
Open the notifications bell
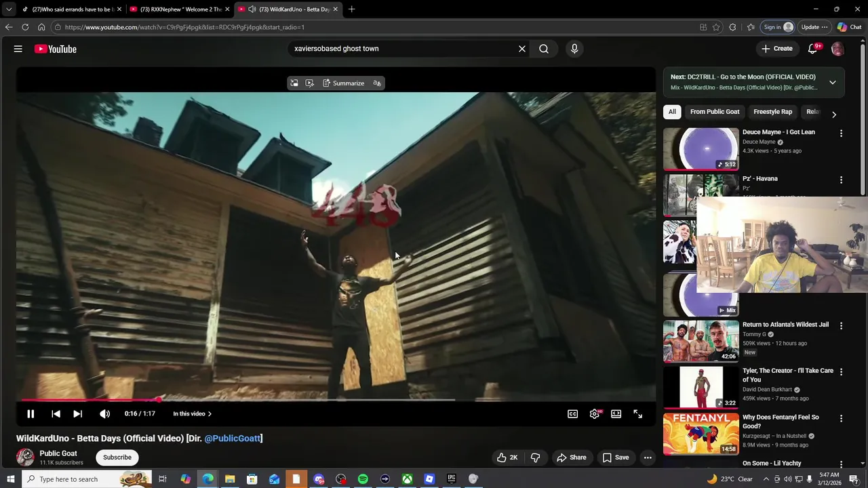813,49
